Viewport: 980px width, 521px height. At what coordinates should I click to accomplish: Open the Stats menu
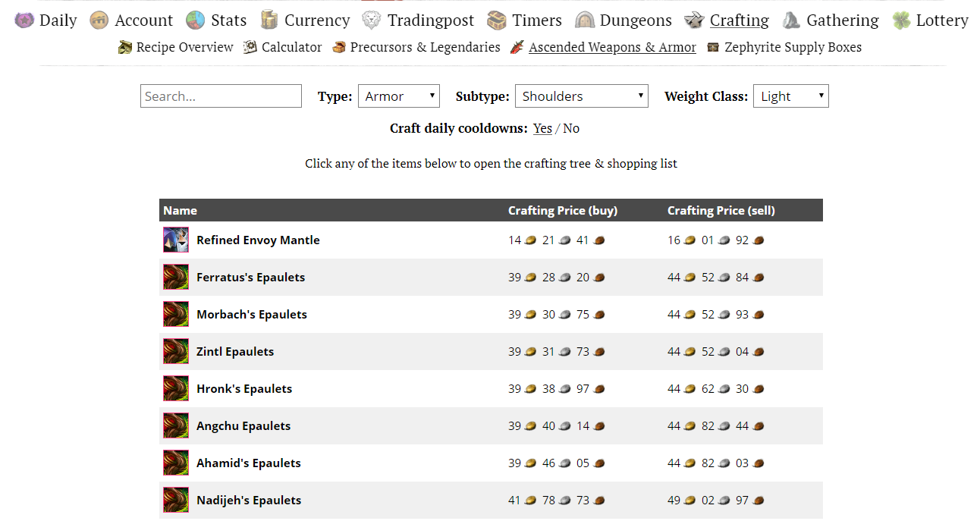[229, 20]
